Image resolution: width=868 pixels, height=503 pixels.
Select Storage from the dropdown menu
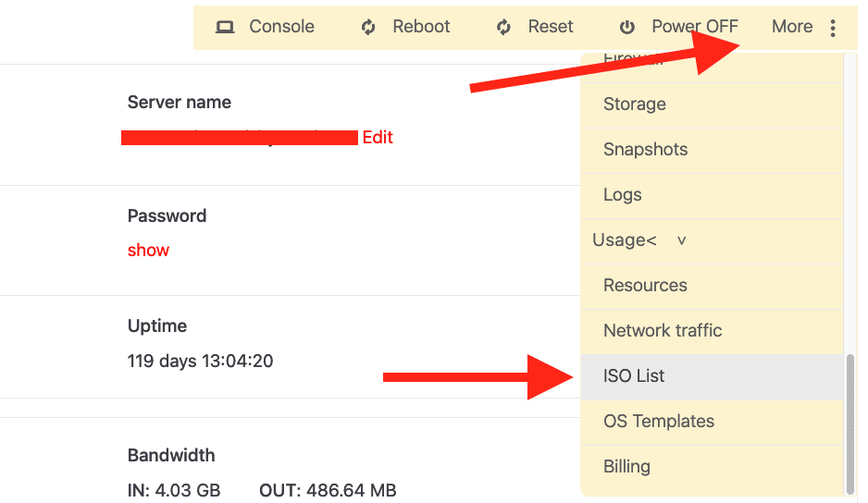(x=635, y=104)
